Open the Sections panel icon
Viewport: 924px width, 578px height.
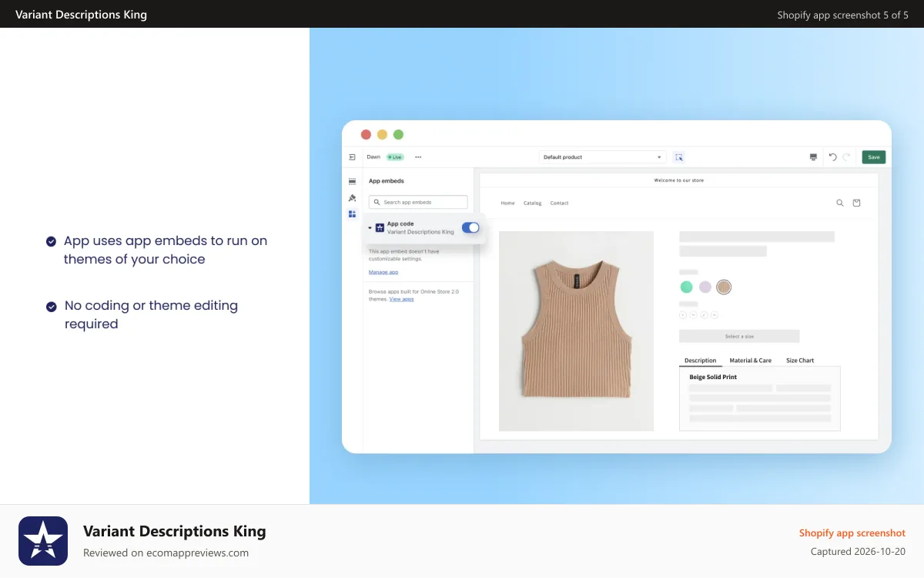tap(352, 181)
